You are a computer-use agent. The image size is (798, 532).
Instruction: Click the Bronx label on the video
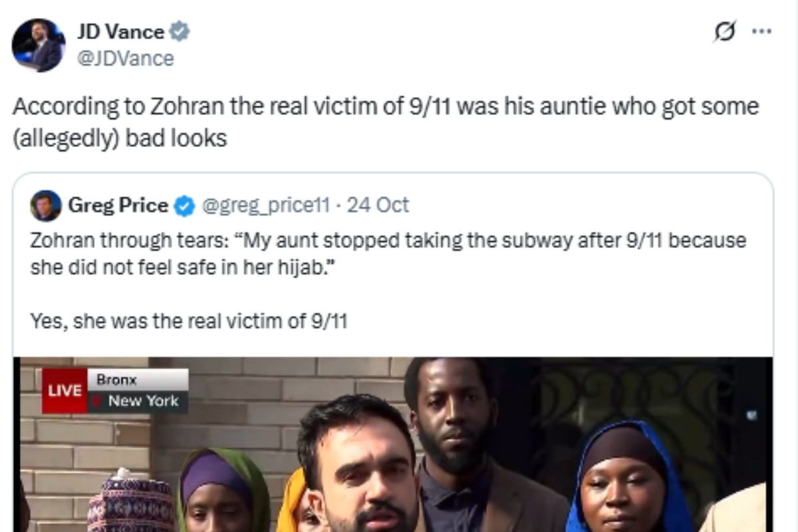pos(116,380)
